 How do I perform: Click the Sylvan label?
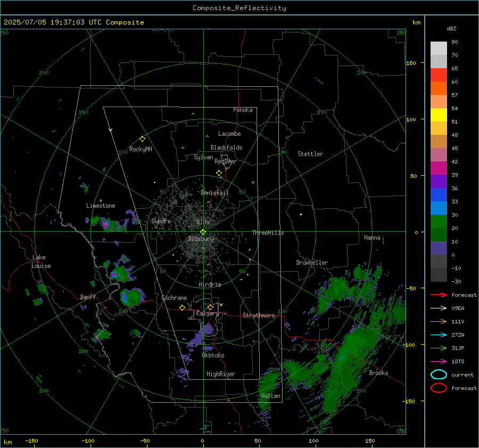[203, 157]
